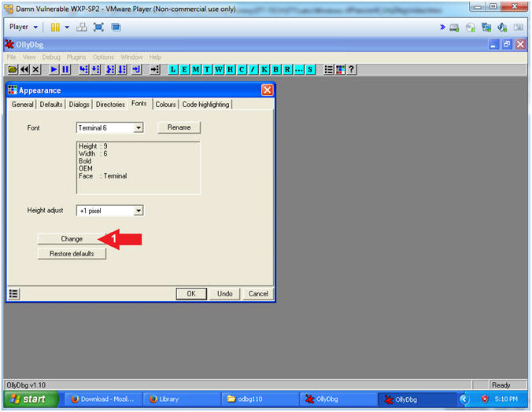Click VMware send Ctrl+Alt+Del icon
This screenshot has height=412, width=532.
click(x=81, y=28)
